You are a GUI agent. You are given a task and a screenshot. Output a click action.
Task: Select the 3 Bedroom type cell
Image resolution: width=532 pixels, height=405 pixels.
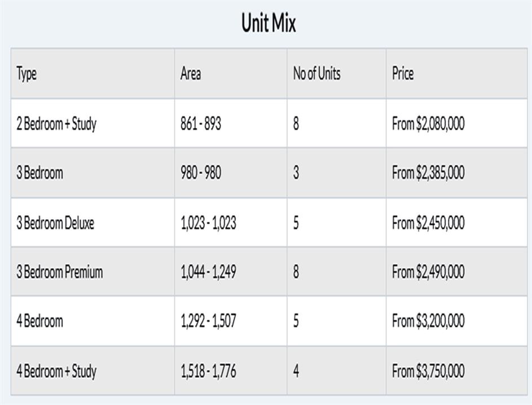(40, 173)
